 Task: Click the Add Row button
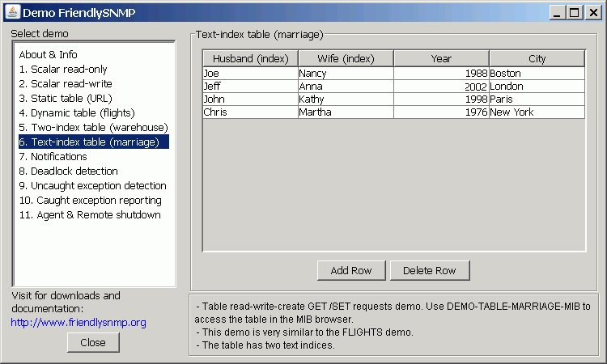pyautogui.click(x=351, y=270)
